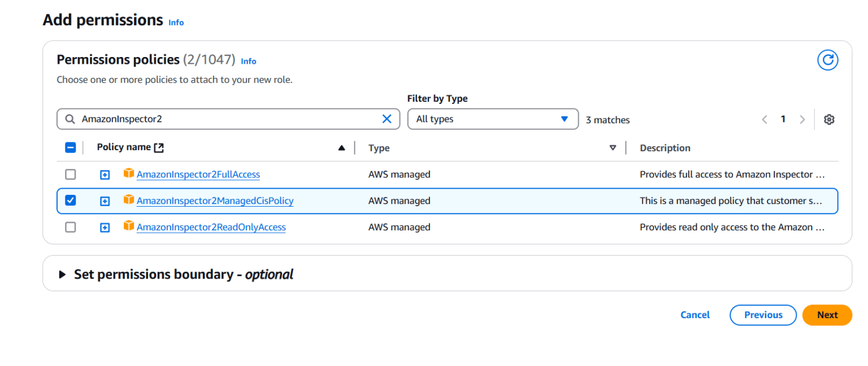This screenshot has height=366, width=868.
Task: Click AmazonInspector2FullAccess orange policy icon
Action: point(129,173)
